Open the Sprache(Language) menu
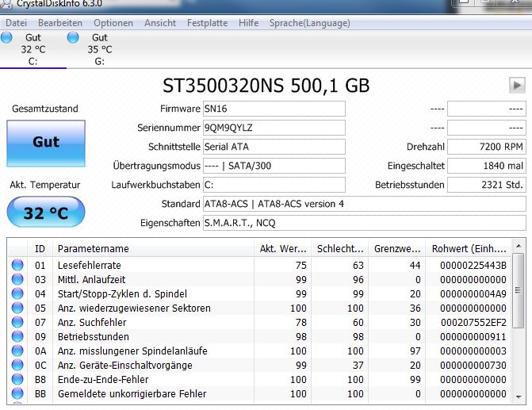Image resolution: width=532 pixels, height=410 pixels. [x=310, y=23]
